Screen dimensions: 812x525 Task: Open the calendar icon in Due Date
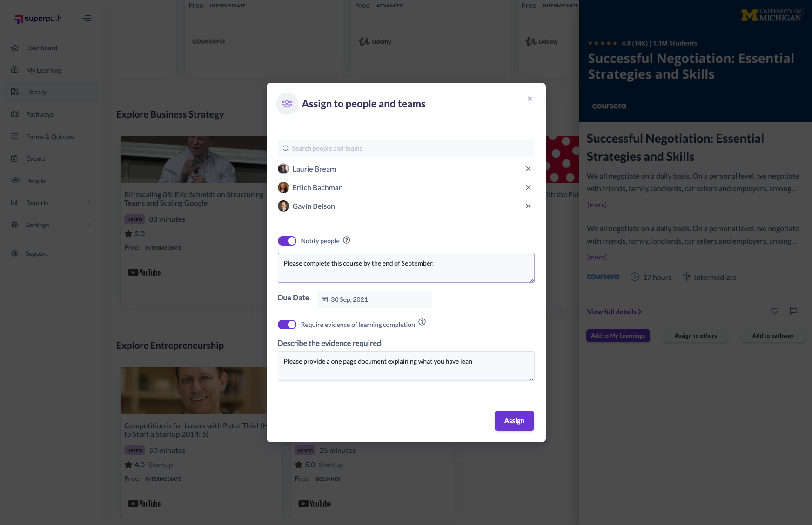[325, 299]
